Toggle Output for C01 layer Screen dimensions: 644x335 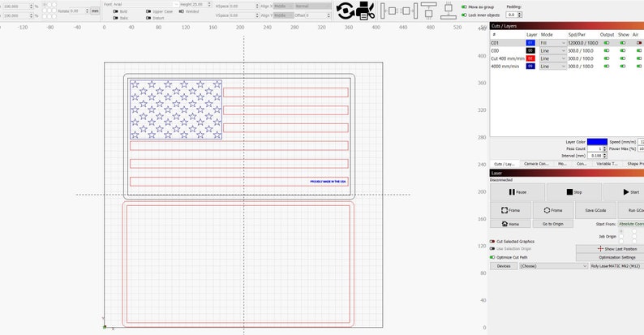pos(607,43)
